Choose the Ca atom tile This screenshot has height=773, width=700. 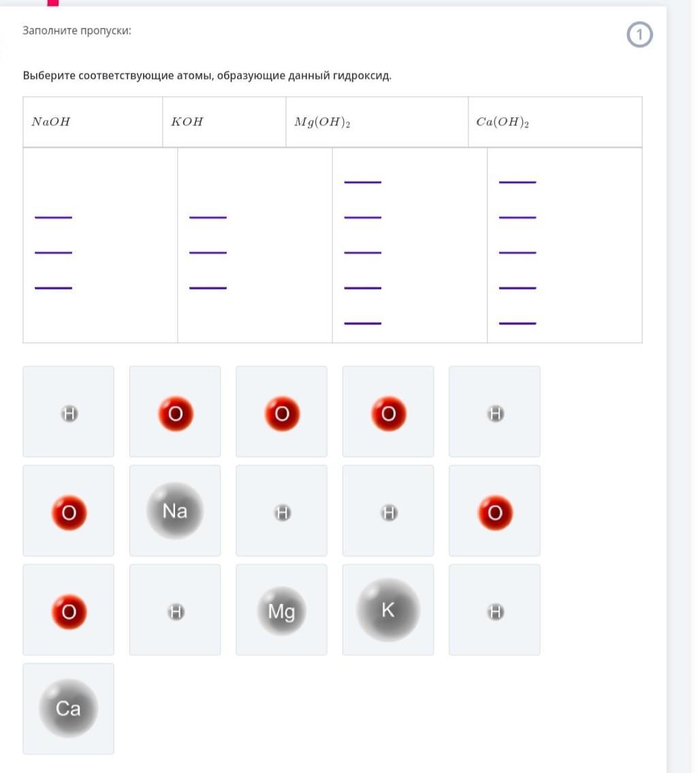click(68, 709)
